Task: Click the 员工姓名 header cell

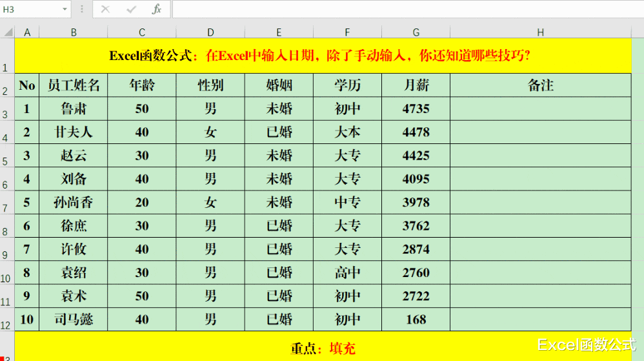Action: [x=74, y=85]
